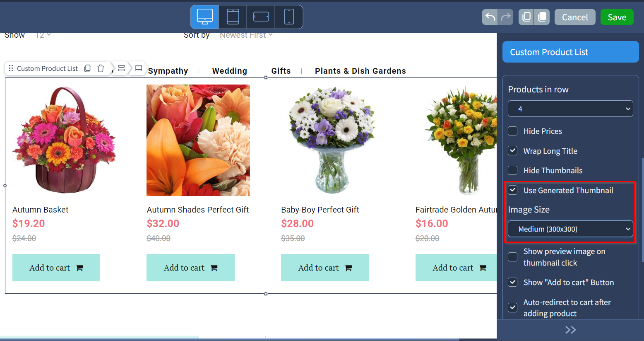The image size is (644, 341).
Task: Delete the Custom Product List widget
Action: (x=101, y=68)
